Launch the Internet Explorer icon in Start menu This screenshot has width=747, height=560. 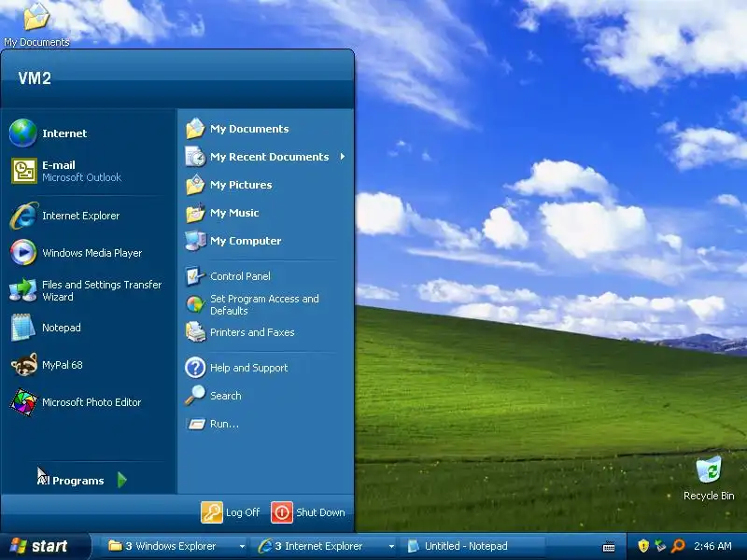(x=24, y=216)
